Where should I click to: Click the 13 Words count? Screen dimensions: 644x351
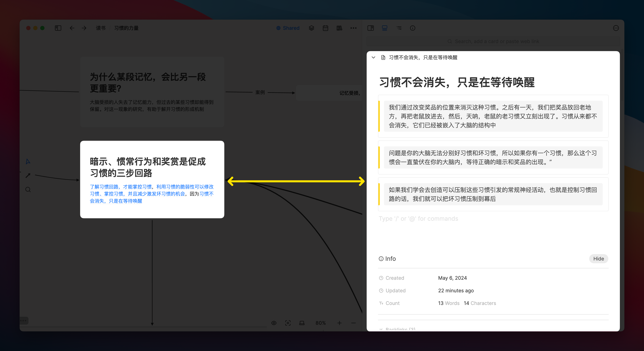click(x=449, y=303)
